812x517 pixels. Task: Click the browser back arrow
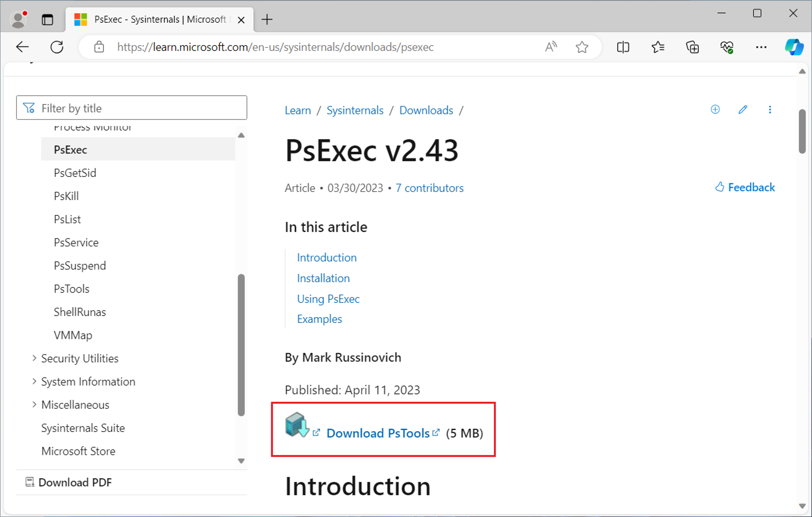[x=23, y=47]
